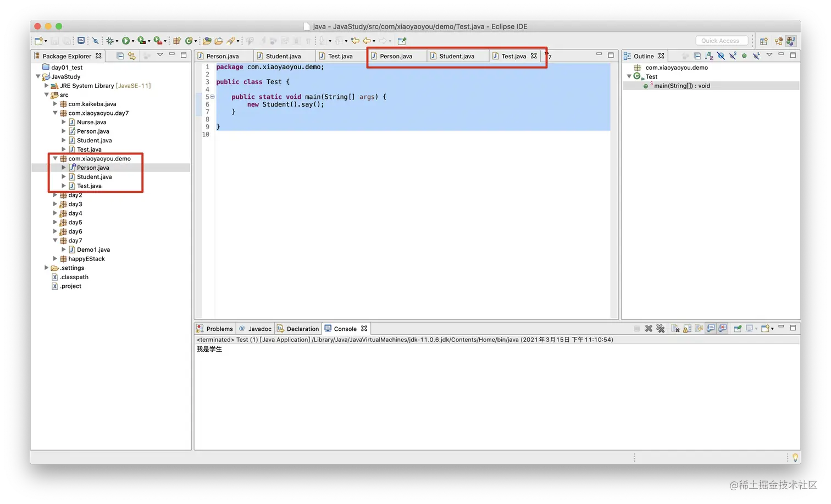The height and width of the screenshot is (504, 831).
Task: Start debugging with the bug icon
Action: (110, 41)
